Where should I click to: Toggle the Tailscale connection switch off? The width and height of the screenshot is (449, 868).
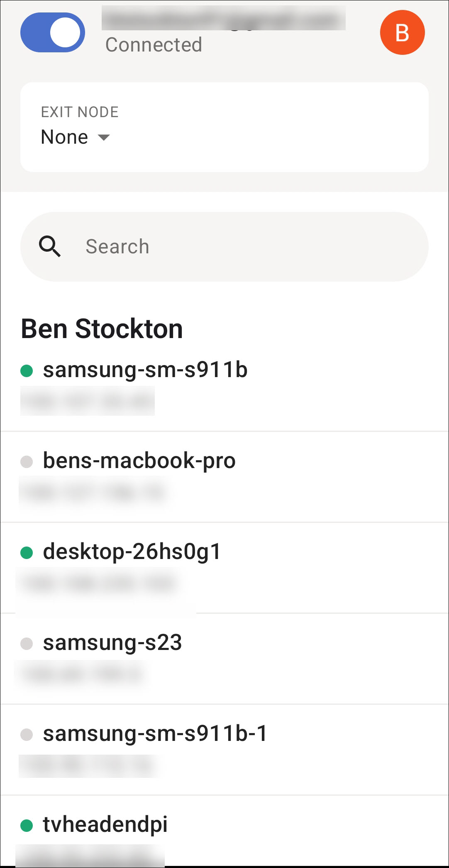pos(53,32)
